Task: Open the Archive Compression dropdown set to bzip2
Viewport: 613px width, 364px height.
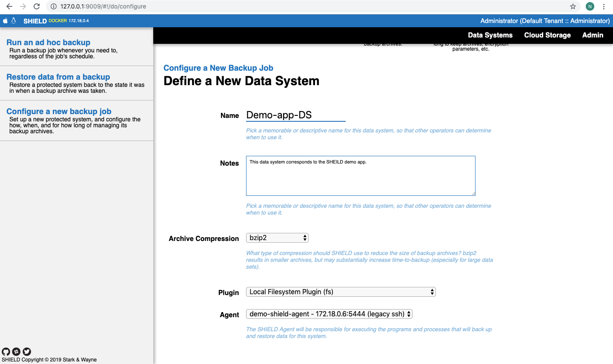Action: 277,238
